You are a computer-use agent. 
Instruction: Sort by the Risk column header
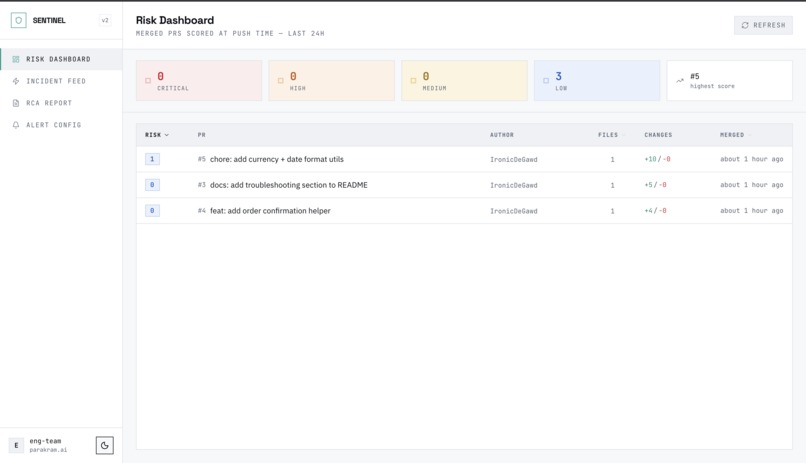pyautogui.click(x=157, y=135)
